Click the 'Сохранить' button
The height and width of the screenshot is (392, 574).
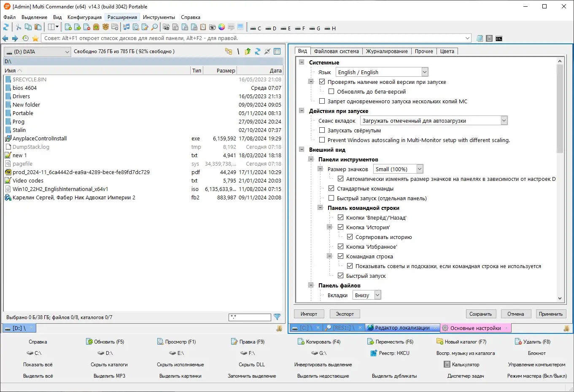[x=481, y=314]
